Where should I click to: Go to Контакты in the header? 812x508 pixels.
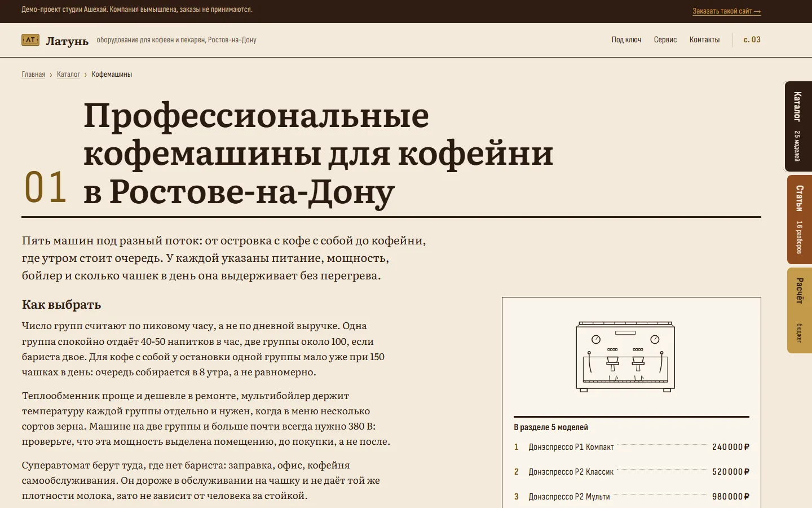coord(704,40)
